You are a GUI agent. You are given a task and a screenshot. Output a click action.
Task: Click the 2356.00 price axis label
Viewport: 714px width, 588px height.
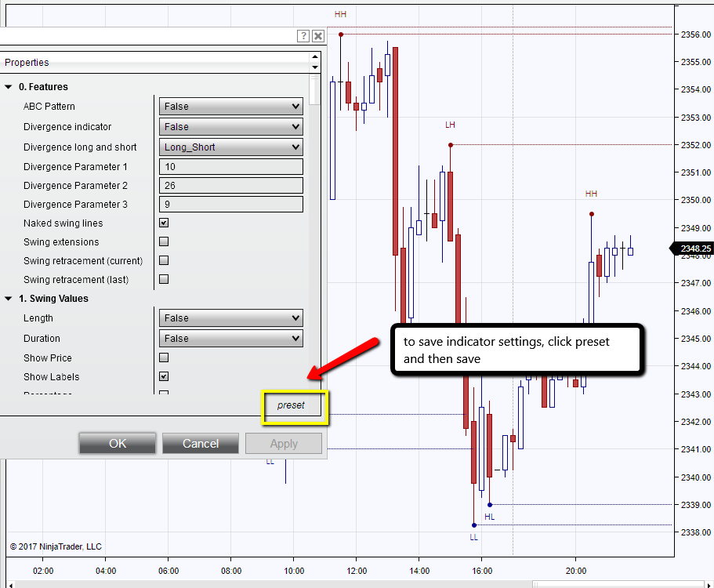pos(696,34)
